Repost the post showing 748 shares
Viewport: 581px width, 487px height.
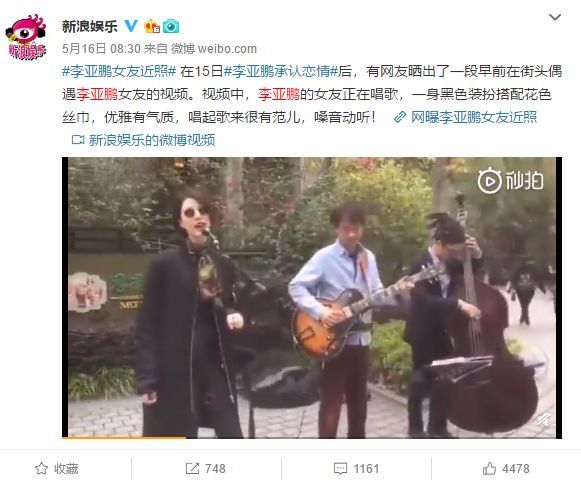(205, 468)
